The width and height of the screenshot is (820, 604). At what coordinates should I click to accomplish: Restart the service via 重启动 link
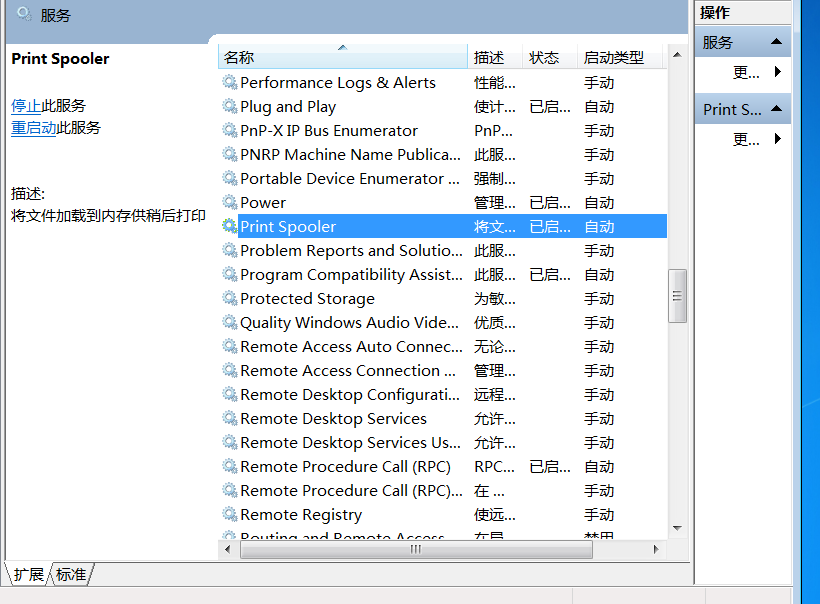coord(33,128)
